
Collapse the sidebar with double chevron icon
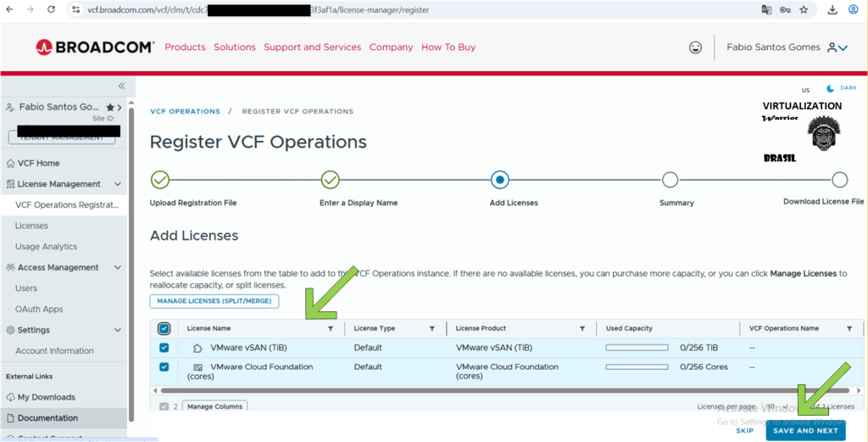pos(121,86)
